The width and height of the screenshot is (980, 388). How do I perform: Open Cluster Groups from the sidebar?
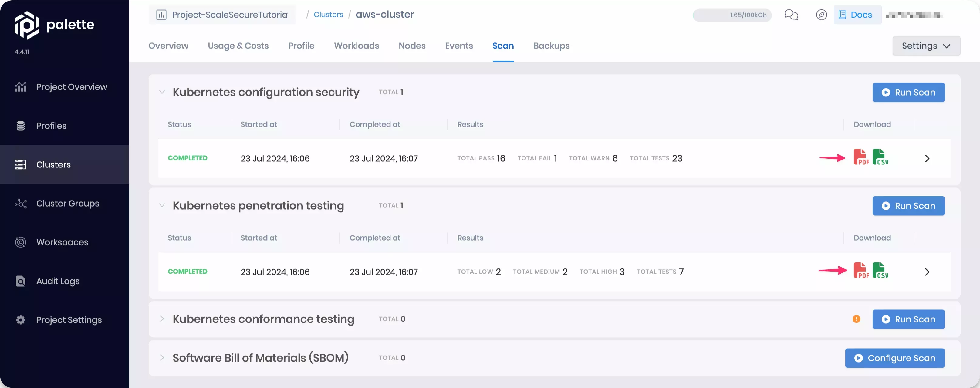click(x=68, y=203)
